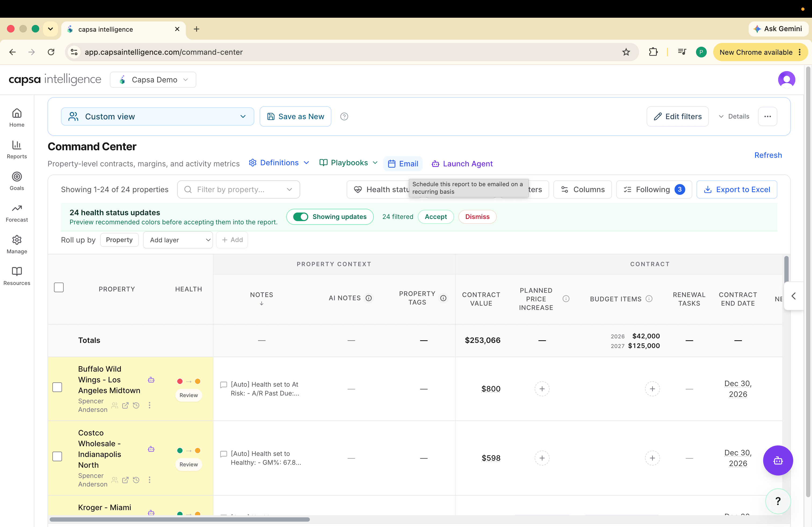Click the floating question mark help button
This screenshot has height=527, width=812.
[x=778, y=501]
